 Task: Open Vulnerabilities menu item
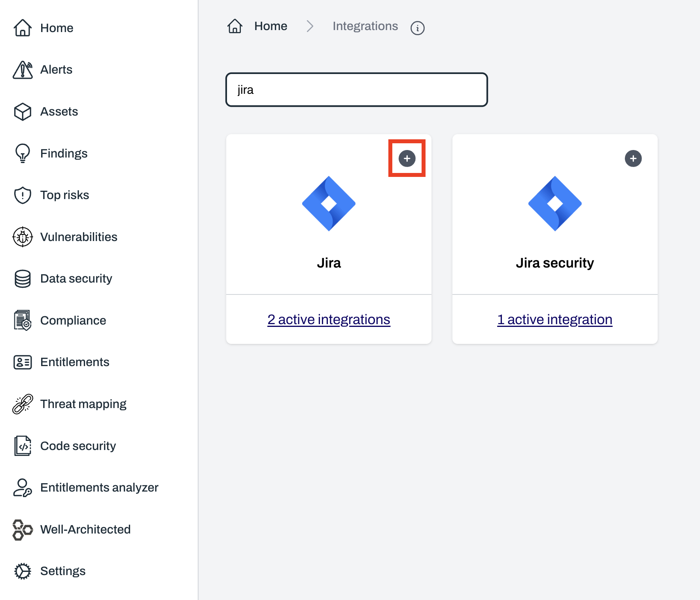coord(79,237)
